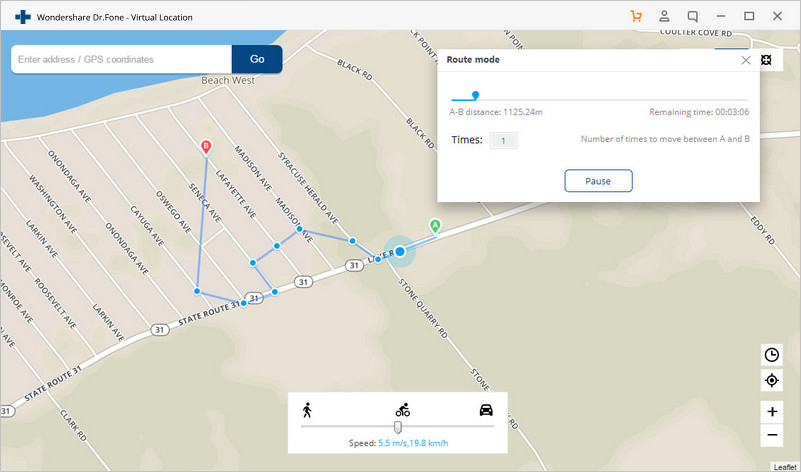Viewport: 801px width, 472px height.
Task: Click the 'OSWEGO AVE' street label
Action: (174, 212)
